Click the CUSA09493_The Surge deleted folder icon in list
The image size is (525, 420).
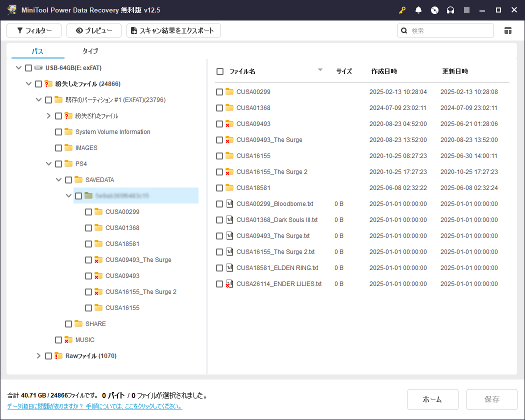(229, 139)
